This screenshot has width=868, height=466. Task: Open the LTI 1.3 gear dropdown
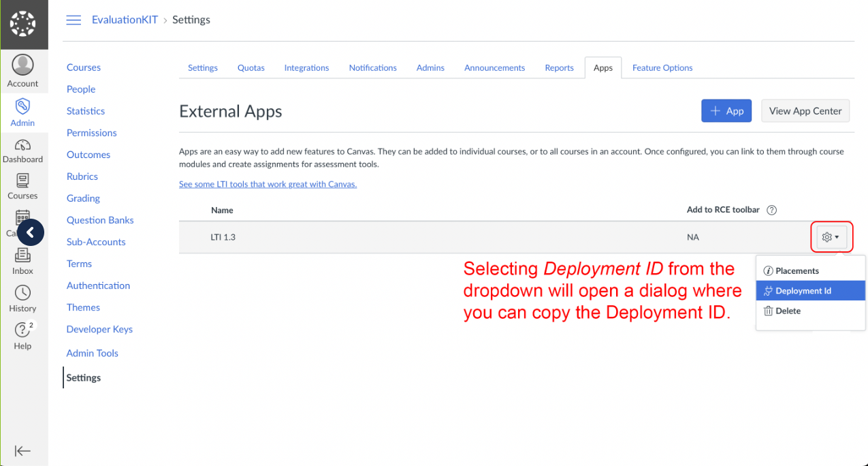pyautogui.click(x=830, y=237)
